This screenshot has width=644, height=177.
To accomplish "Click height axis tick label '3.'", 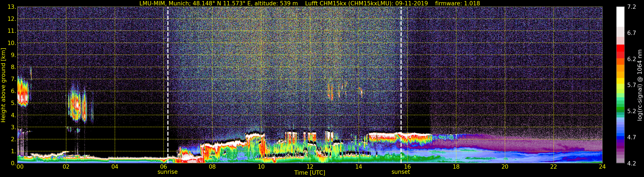I will click(13, 127).
